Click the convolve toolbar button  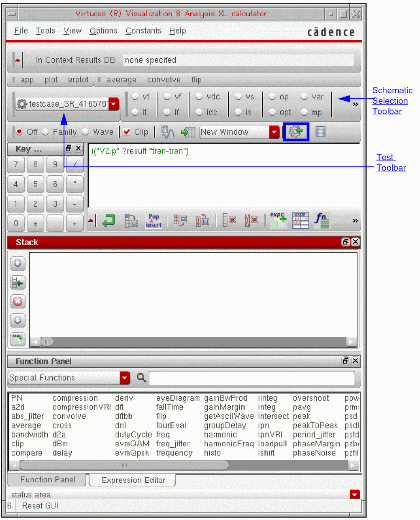pos(164,79)
